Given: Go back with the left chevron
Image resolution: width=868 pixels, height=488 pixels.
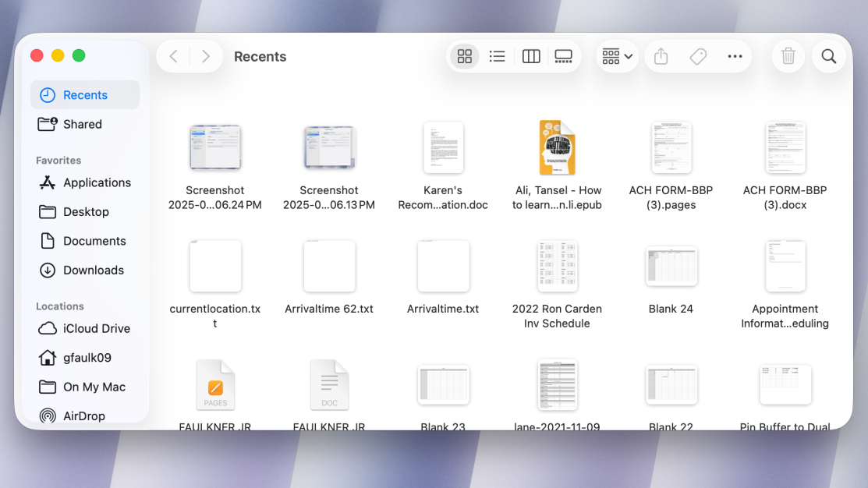Looking at the screenshot, I should tap(174, 56).
